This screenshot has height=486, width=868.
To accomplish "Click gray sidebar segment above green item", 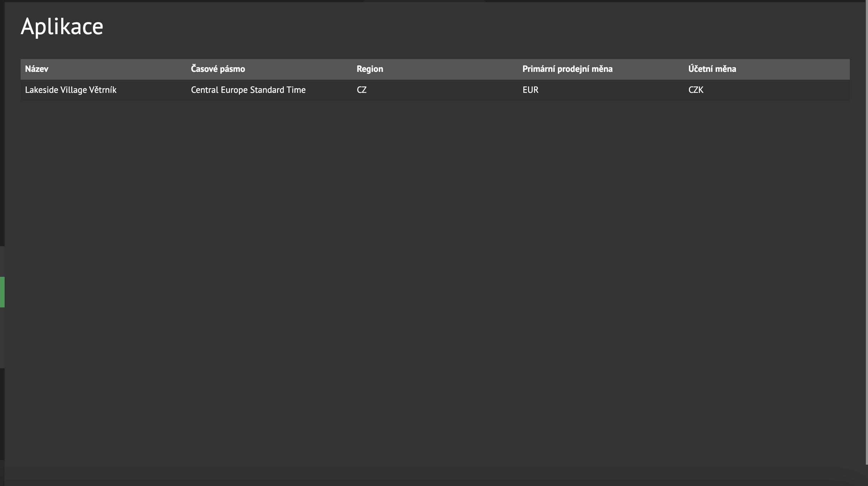I will click(2, 262).
